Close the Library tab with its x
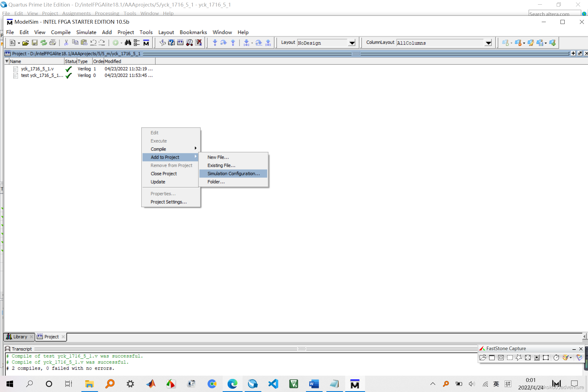The width and height of the screenshot is (588, 392). click(31, 337)
